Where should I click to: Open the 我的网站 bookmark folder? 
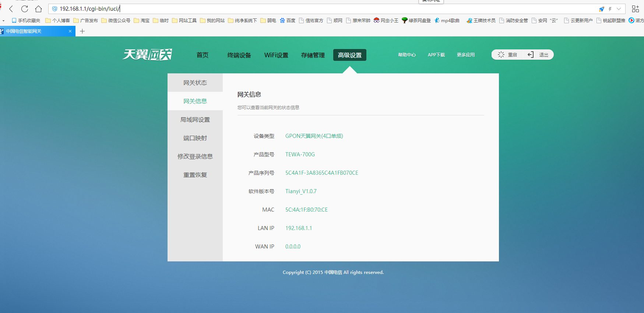coord(212,21)
